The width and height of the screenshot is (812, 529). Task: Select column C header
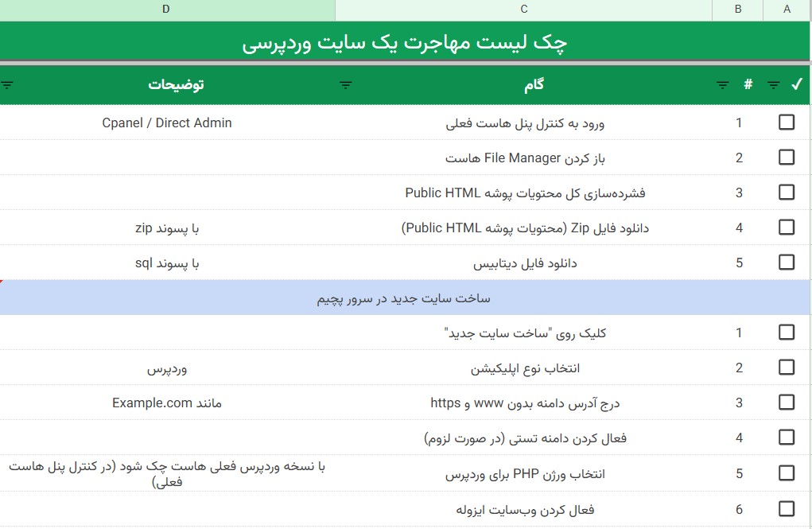(523, 10)
